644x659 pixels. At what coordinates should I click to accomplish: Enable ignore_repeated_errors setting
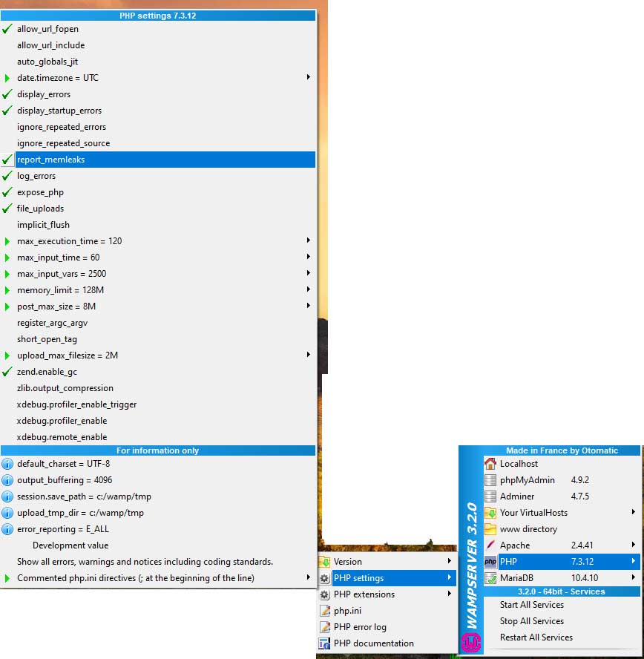coord(158,127)
